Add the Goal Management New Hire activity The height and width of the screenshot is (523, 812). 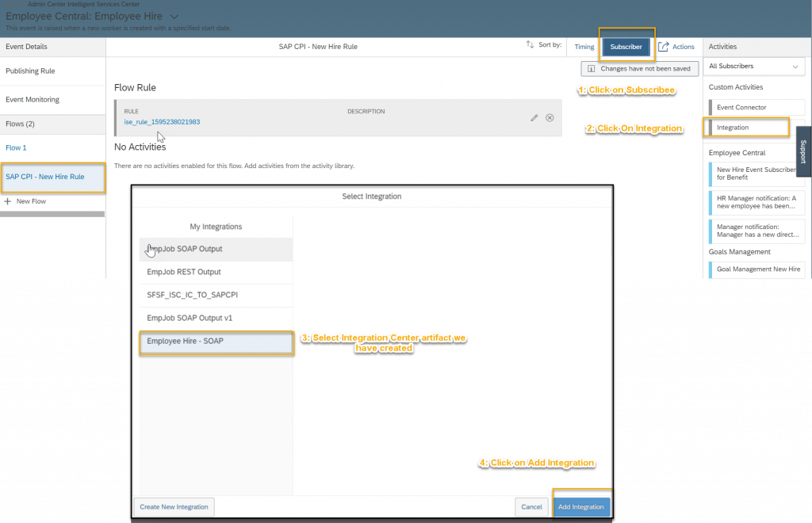(x=756, y=269)
